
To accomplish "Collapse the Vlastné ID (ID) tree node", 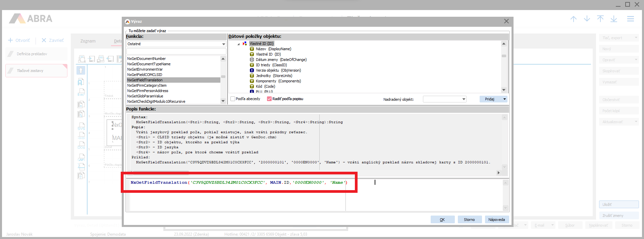I will click(238, 44).
